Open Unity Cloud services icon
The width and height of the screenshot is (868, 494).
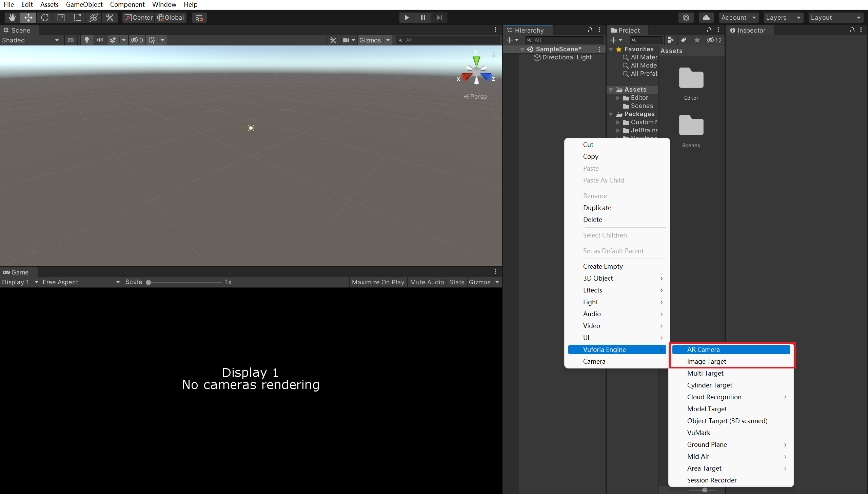(x=706, y=17)
